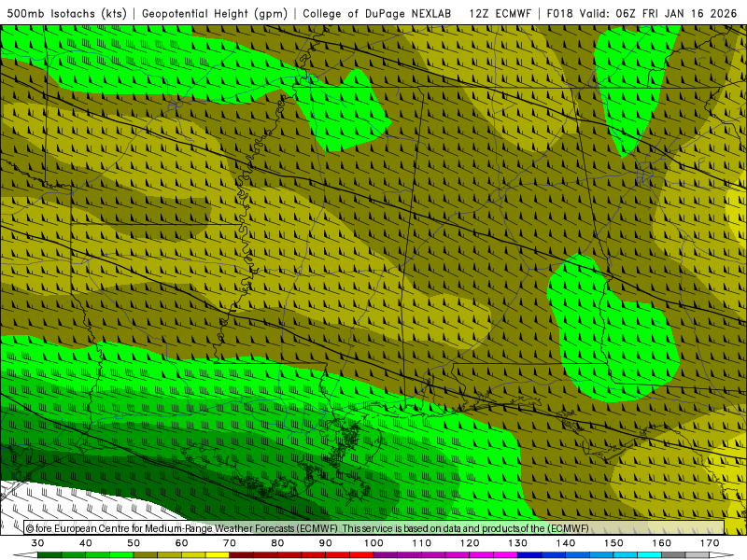Click the bright green swatch just before 50
This screenshot has width=747, height=560.
coord(121,555)
